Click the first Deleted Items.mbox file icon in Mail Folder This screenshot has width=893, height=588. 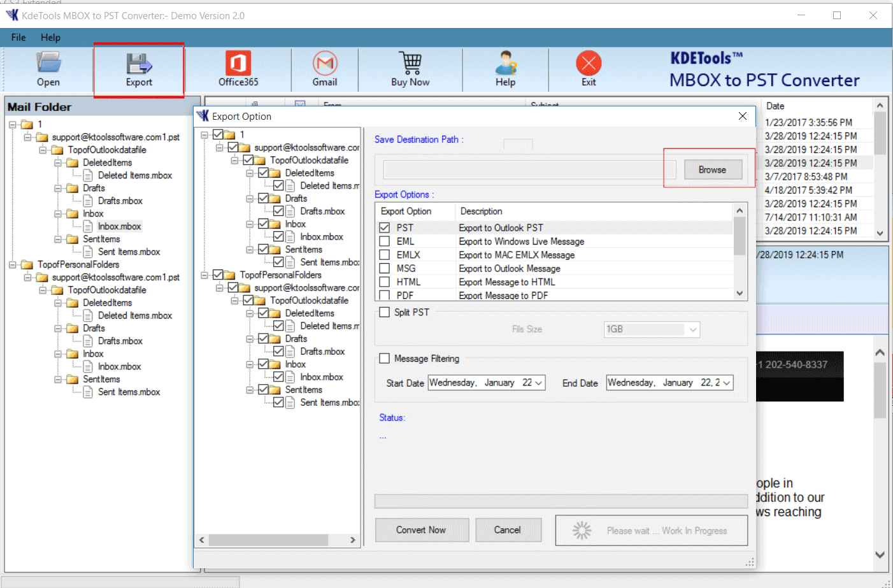[89, 175]
